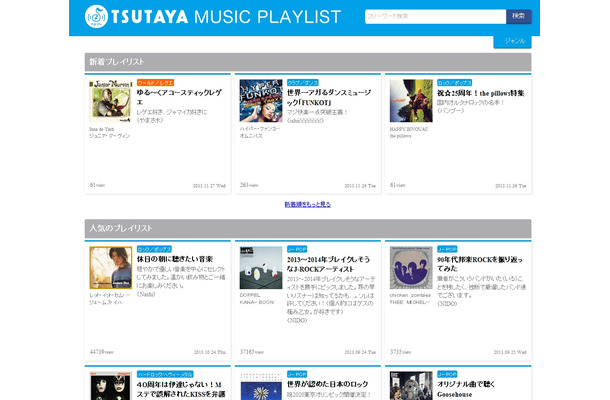This screenshot has width=610, height=400.
Task: Open the ゆる〜くアコースティックレゲエ playlist title
Action: (179, 97)
